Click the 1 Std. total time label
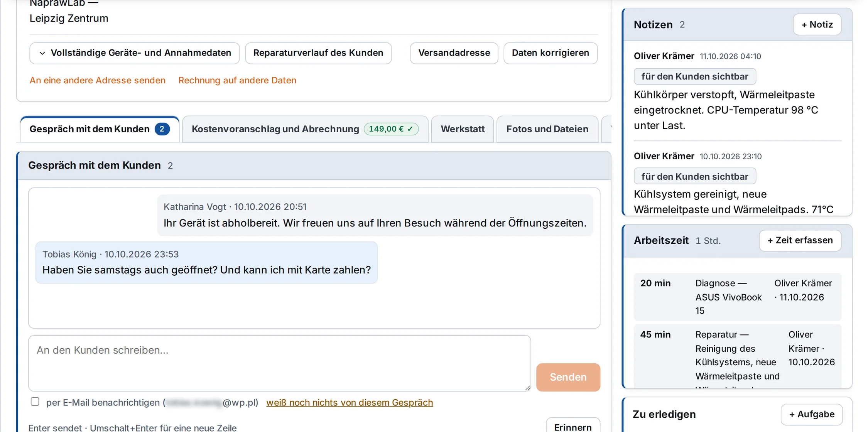The width and height of the screenshot is (868, 432). tap(708, 241)
